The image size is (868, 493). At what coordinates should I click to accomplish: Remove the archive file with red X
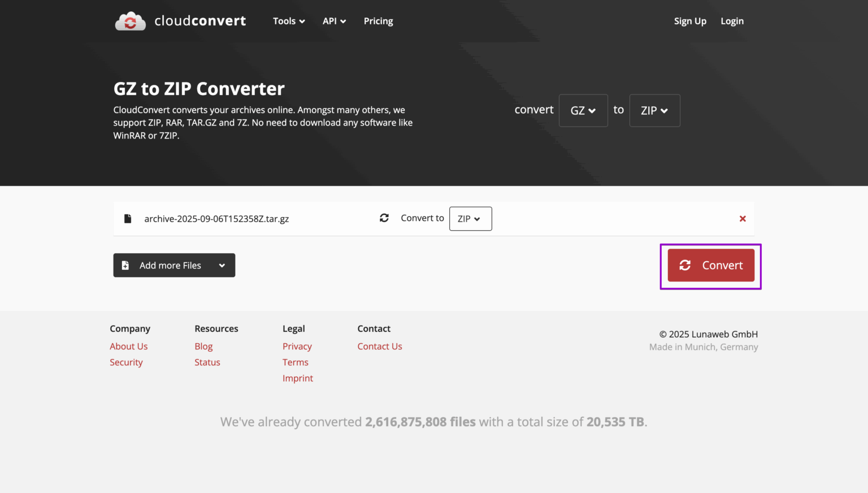tap(743, 219)
